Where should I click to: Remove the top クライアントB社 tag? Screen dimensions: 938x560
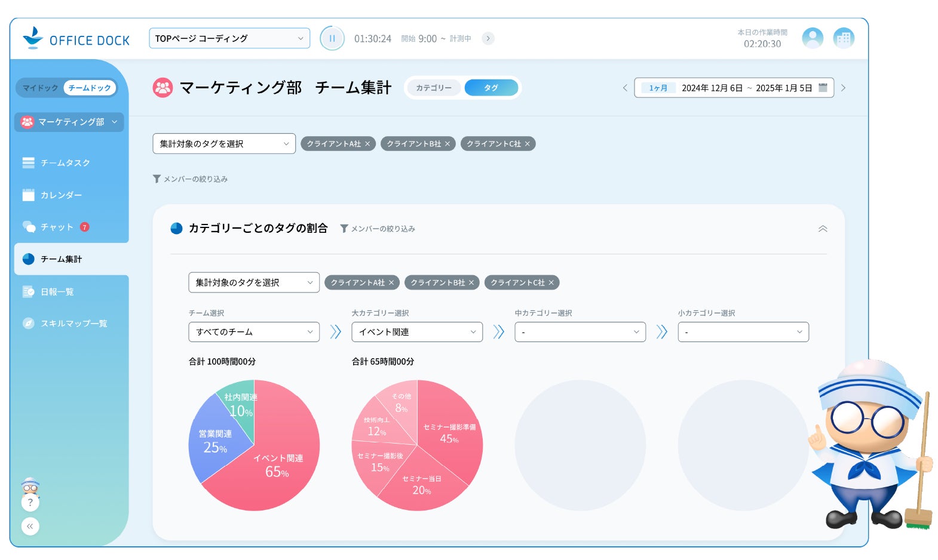[447, 144]
